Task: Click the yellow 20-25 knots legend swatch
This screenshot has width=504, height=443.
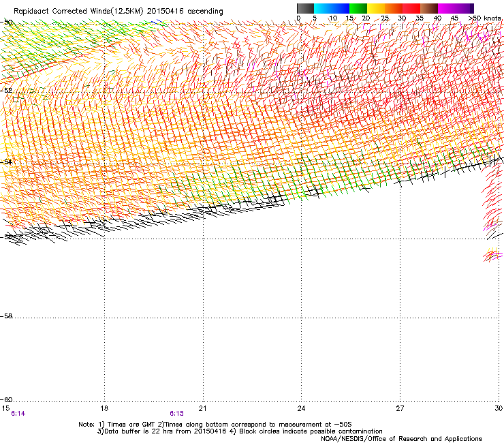Action: [376, 8]
